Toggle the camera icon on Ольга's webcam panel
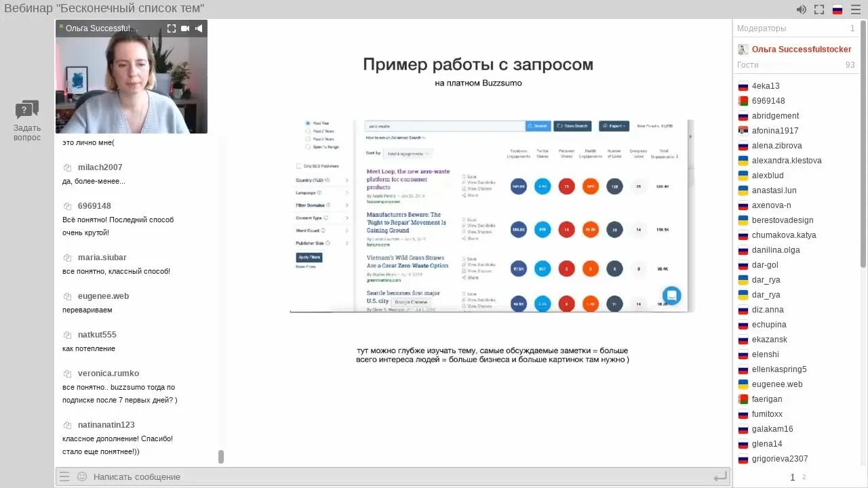Viewport: 868px width, 488px height. [185, 28]
